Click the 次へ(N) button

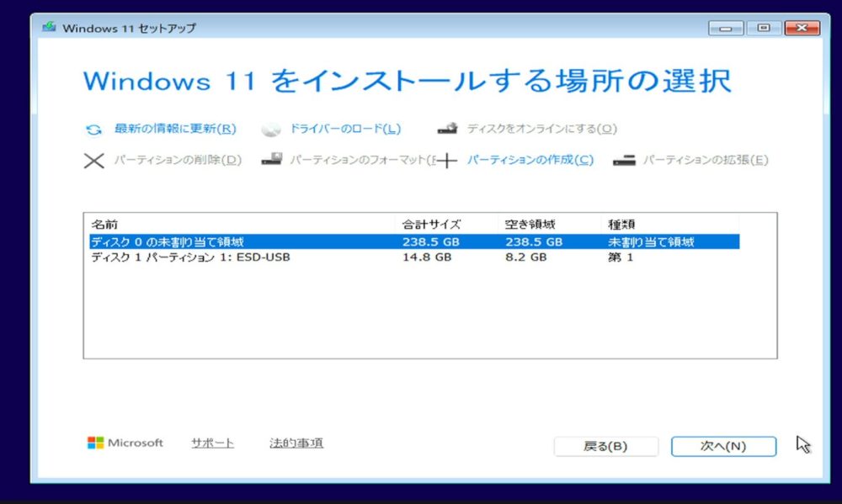tap(723, 446)
